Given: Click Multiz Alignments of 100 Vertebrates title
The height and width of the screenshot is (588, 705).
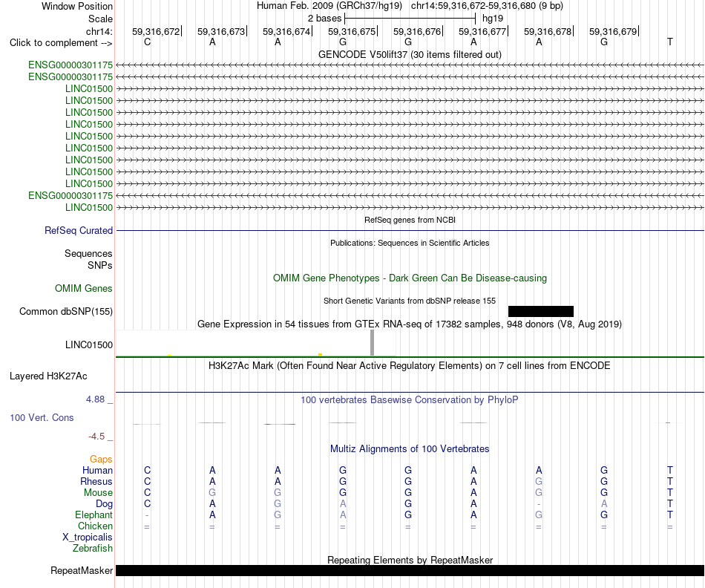Looking at the screenshot, I should [x=410, y=448].
